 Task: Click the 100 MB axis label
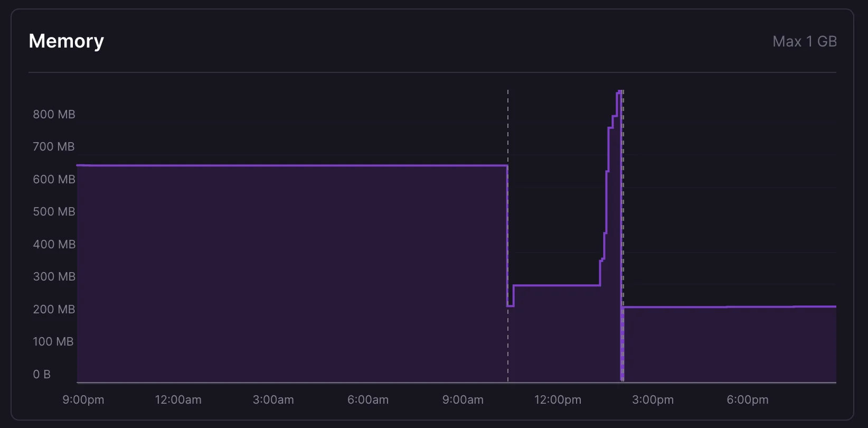point(53,341)
